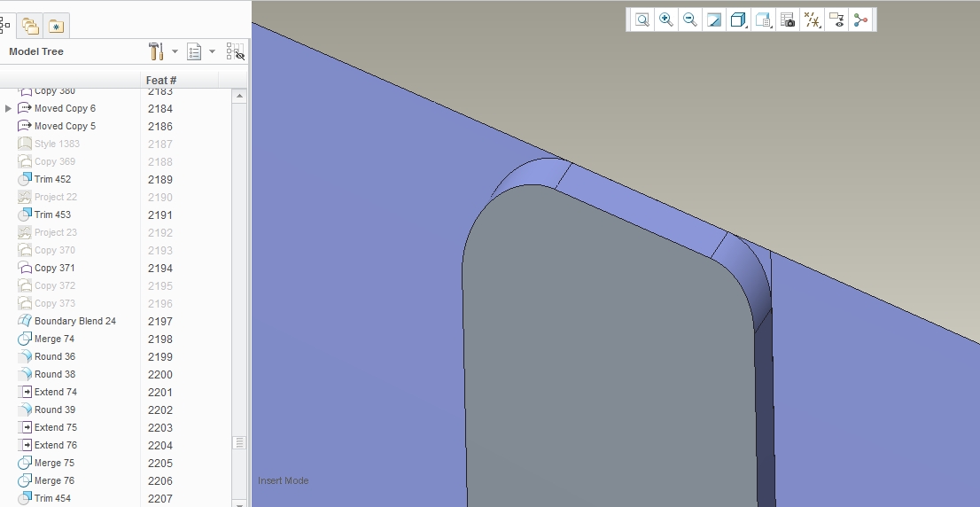
Task: Click the Insert Mode status text
Action: pyautogui.click(x=284, y=480)
